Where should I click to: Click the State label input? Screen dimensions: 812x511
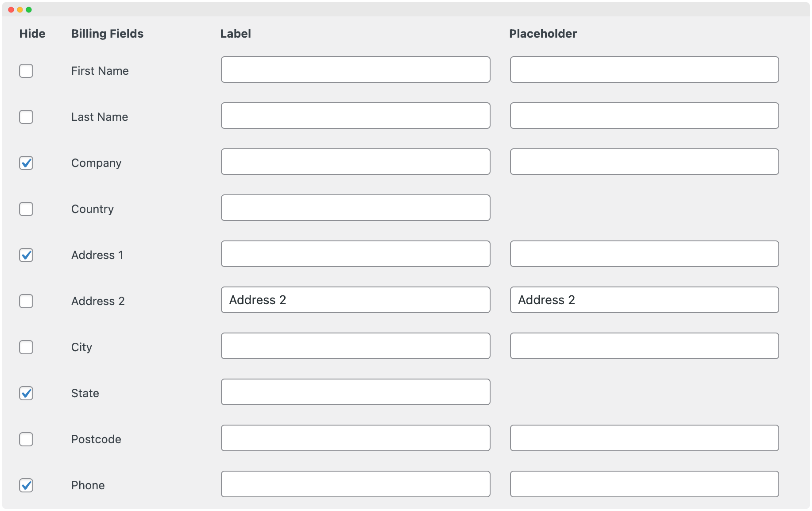click(x=356, y=392)
